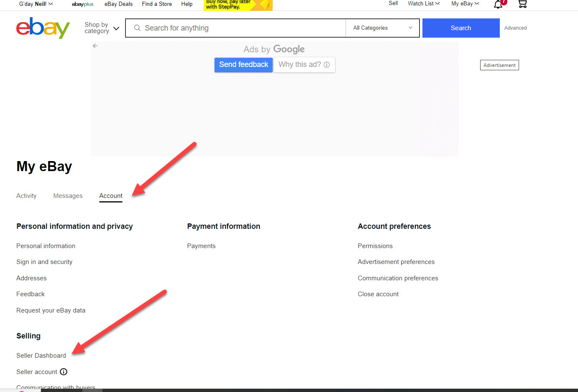Click the Close account link
This screenshot has width=578, height=392.
(378, 294)
